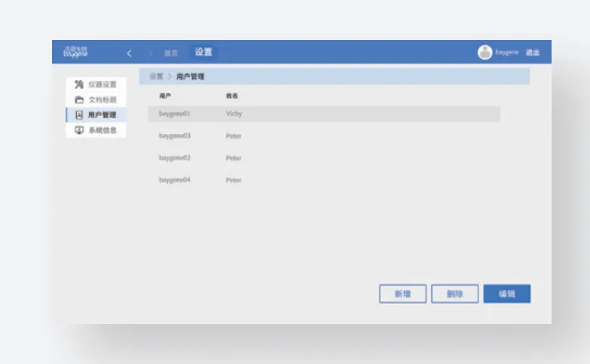Viewport: 590px width, 364px height.
Task: Click Peter in the baygene04 row
Action: point(234,180)
